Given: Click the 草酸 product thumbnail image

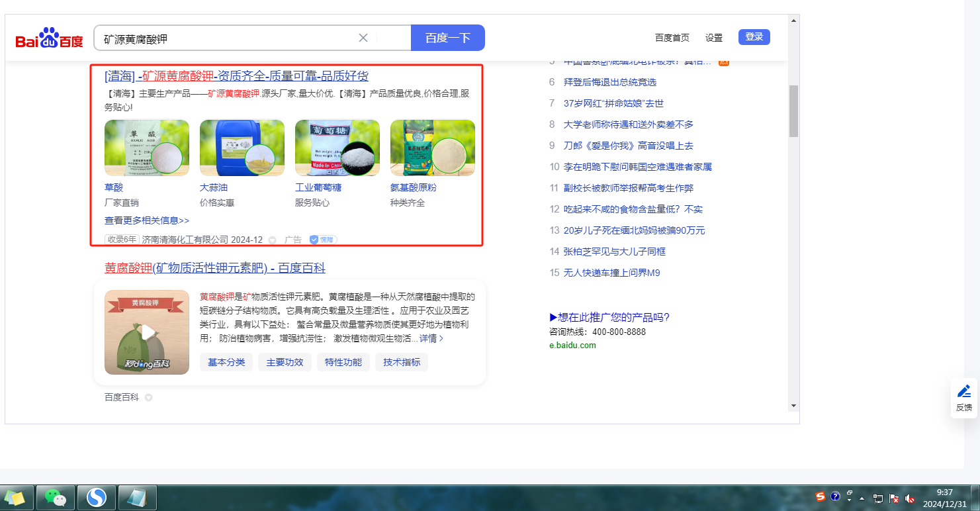Looking at the screenshot, I should 147,148.
